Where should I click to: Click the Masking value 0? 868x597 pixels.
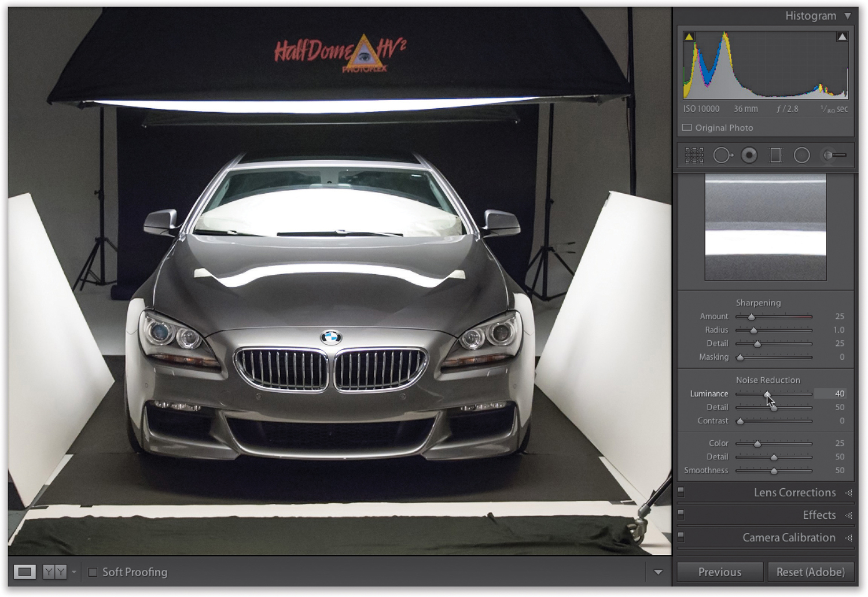tap(842, 357)
